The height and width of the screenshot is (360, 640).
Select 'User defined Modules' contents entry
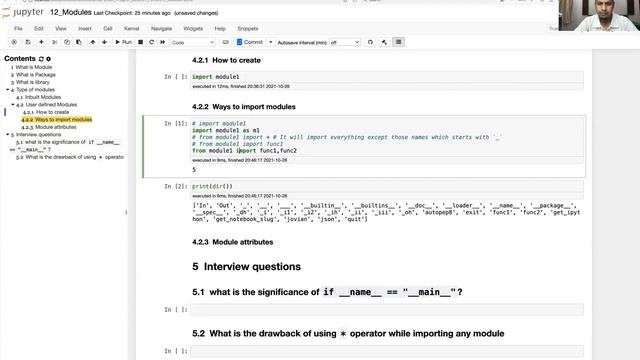tap(51, 104)
